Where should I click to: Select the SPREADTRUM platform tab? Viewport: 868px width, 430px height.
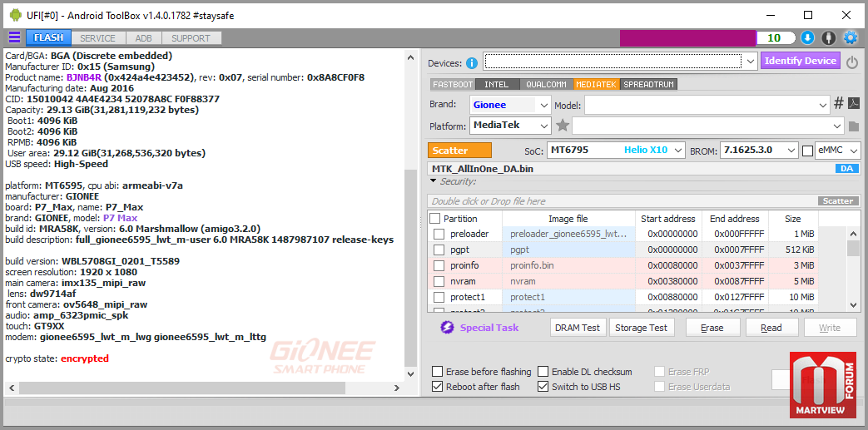coord(649,85)
